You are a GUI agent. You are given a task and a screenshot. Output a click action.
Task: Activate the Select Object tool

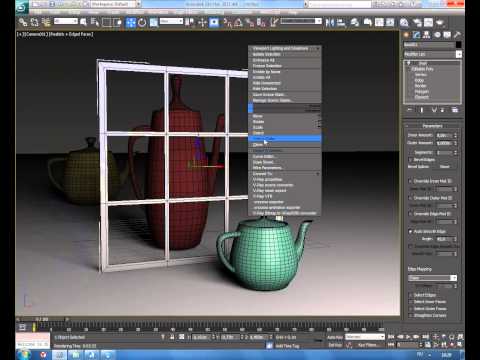[x=83, y=22]
